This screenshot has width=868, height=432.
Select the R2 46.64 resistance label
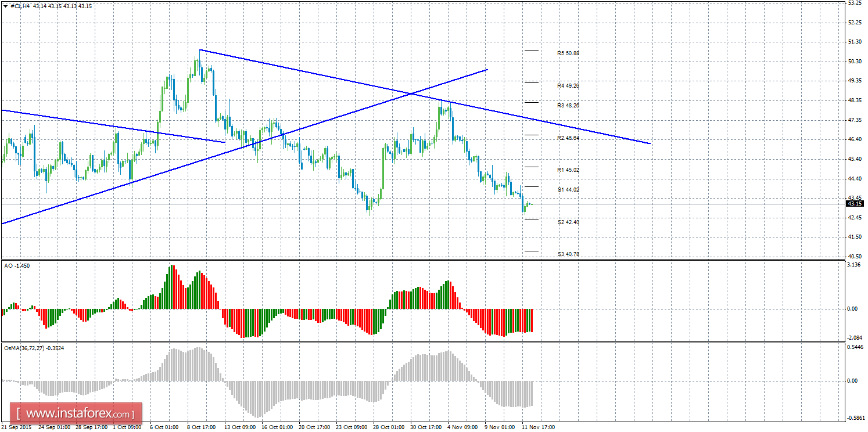point(568,138)
